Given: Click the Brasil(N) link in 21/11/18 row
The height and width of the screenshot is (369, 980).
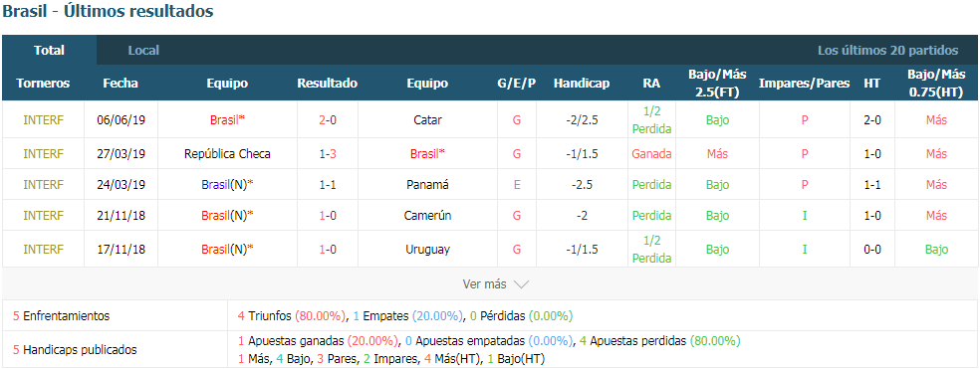Looking at the screenshot, I should [227, 216].
